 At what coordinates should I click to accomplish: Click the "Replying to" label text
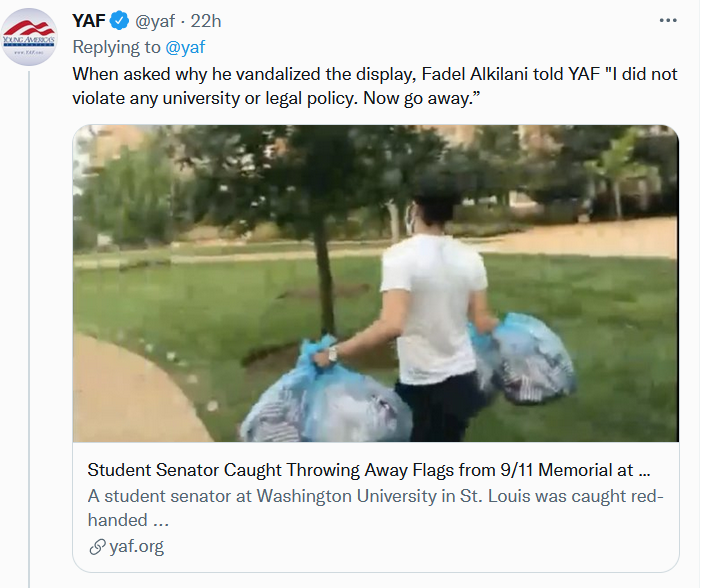[116, 46]
